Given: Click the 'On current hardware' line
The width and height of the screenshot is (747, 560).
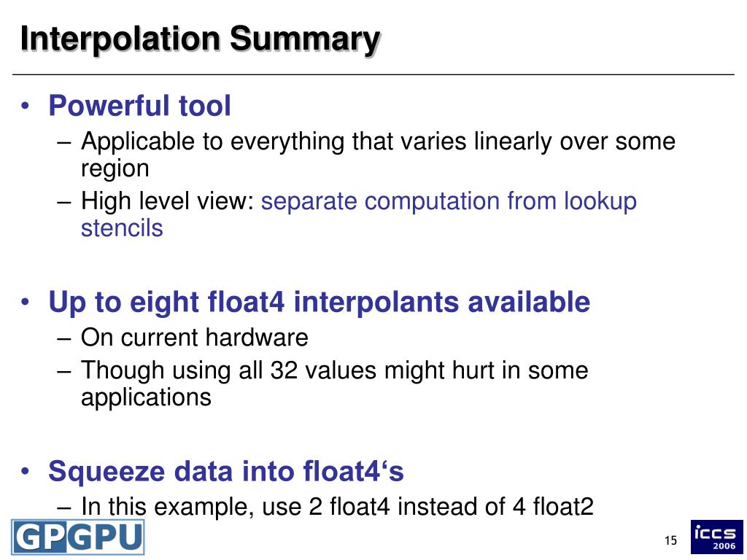Looking at the screenshot, I should (194, 338).
